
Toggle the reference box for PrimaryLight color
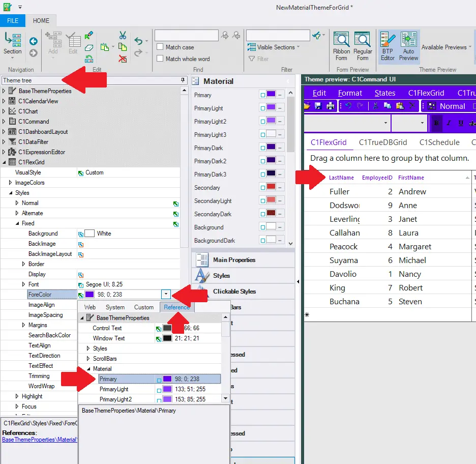tap(262, 108)
